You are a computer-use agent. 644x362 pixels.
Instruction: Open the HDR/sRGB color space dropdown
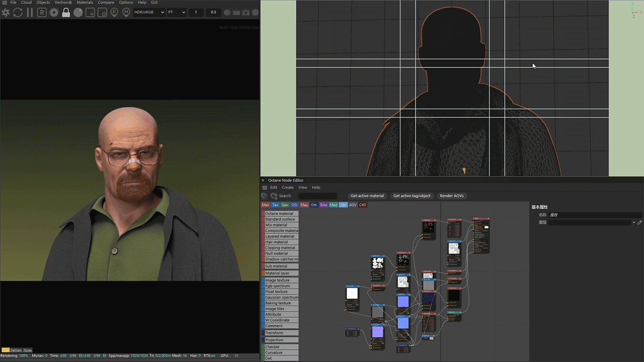tap(149, 12)
